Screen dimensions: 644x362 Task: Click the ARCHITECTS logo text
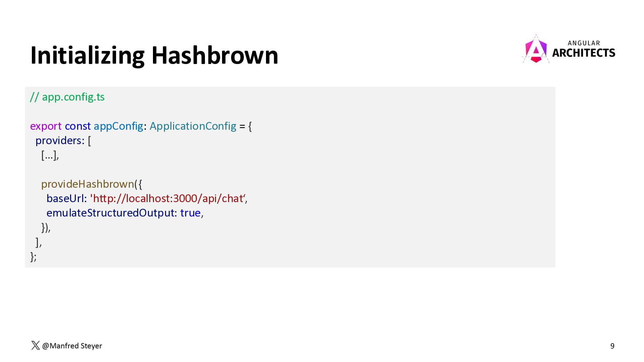[584, 53]
